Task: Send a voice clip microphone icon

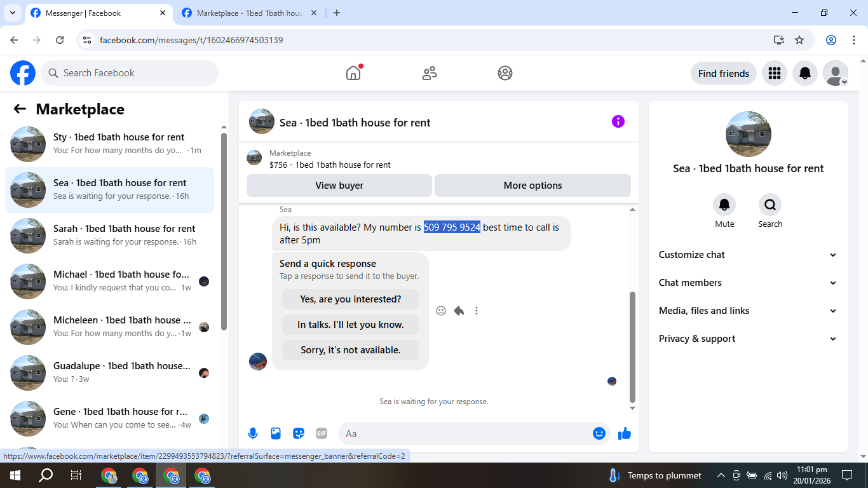Action: tap(253, 433)
